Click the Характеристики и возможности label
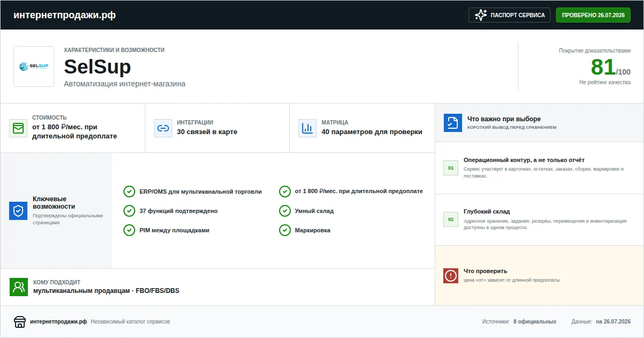Viewport: 644px width, 338px height. click(114, 50)
